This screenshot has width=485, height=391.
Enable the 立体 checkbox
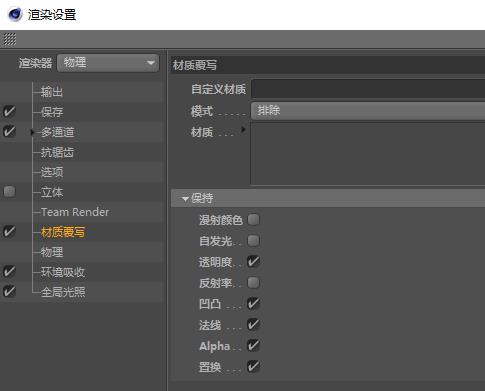[x=9, y=191]
